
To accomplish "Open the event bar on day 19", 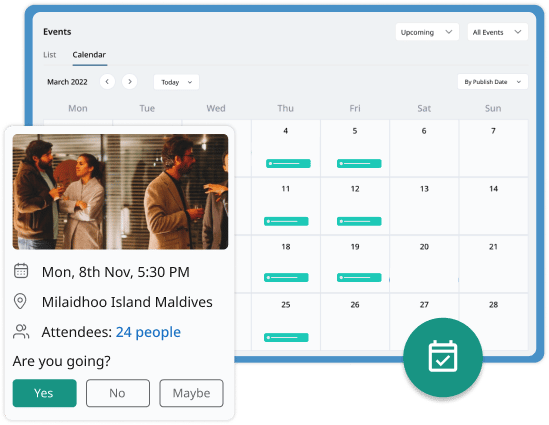I will [x=359, y=277].
